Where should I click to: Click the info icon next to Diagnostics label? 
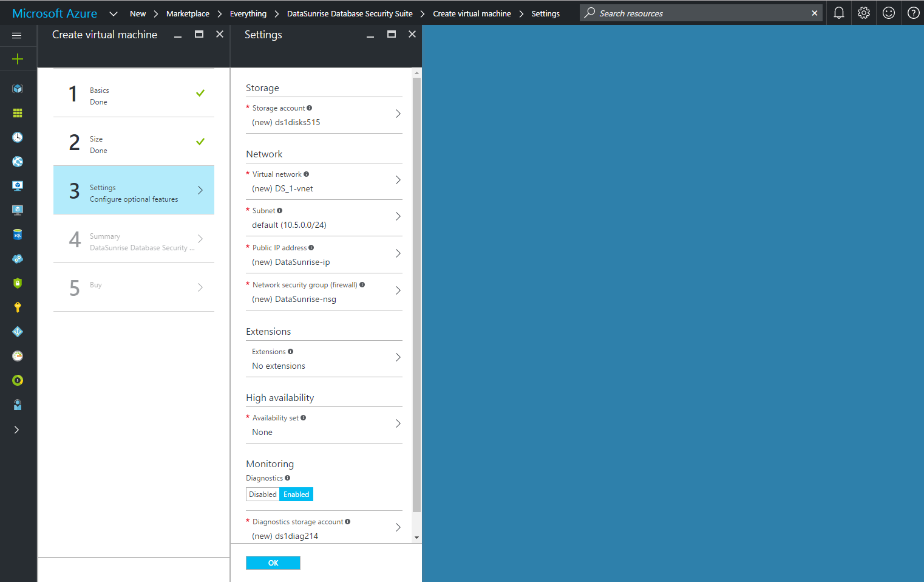[x=287, y=478]
